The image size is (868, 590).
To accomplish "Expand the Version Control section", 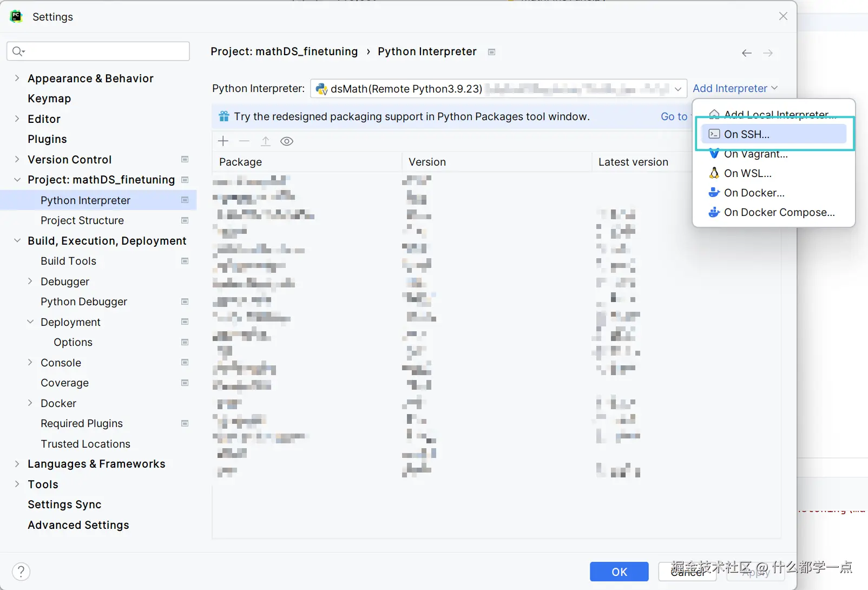I will point(17,159).
